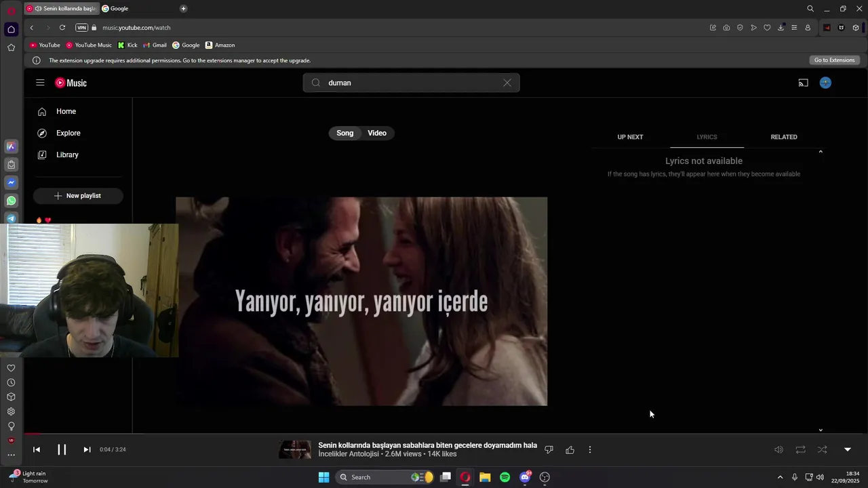
Task: Open the song's three-dot menu
Action: pos(590,449)
